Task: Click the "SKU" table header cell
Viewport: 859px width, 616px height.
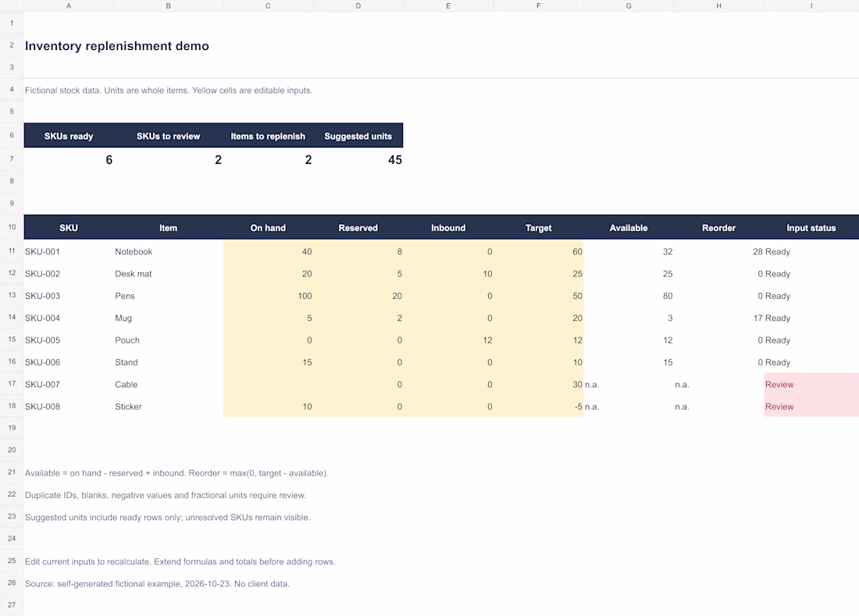Action: [x=69, y=228]
